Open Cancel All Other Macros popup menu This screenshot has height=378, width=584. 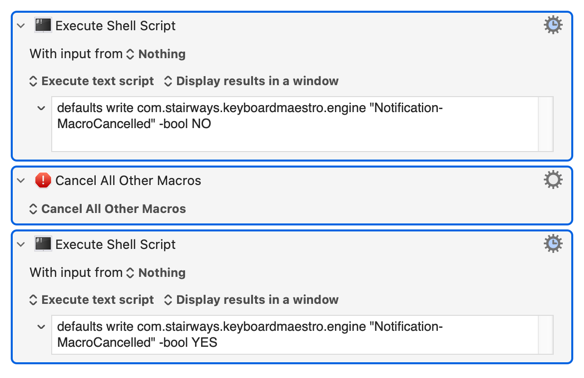107,209
